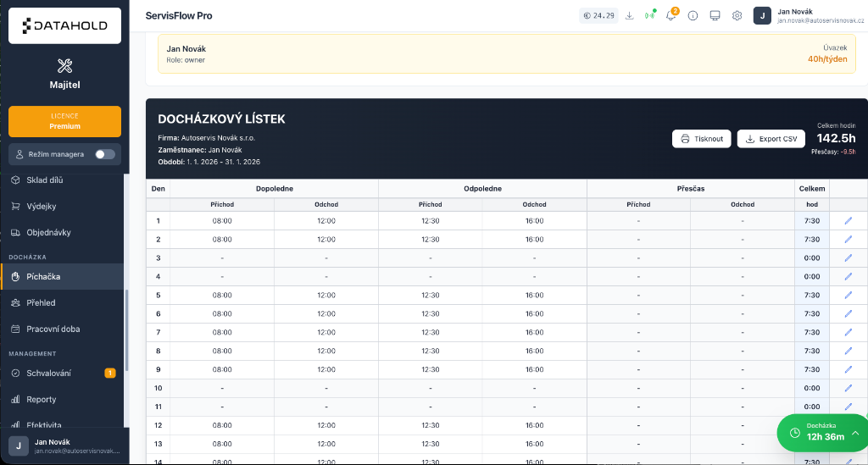This screenshot has height=465, width=868.
Task: Open the sidebar user account at bottom
Action: click(64, 446)
